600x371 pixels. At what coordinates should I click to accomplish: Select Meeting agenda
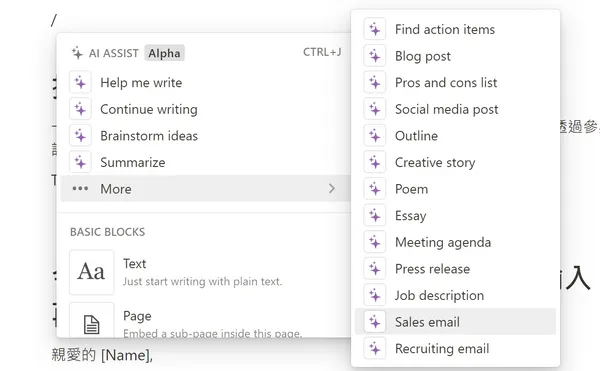tap(455, 242)
